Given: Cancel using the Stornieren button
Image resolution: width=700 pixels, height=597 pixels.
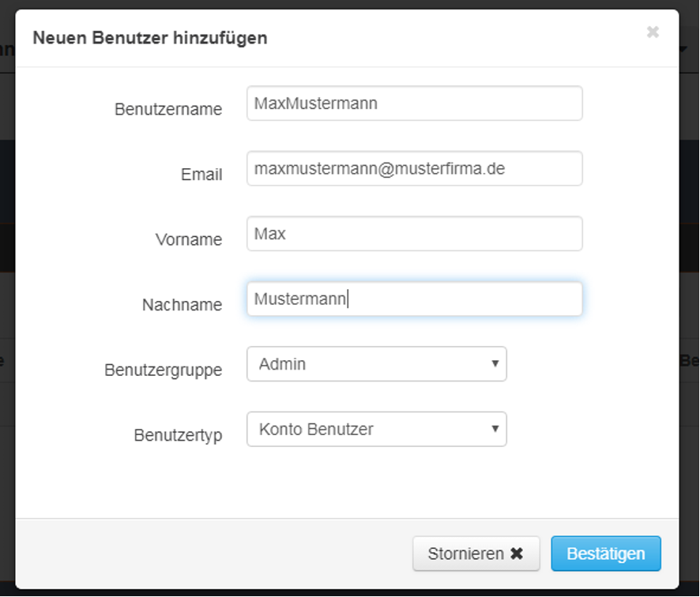Looking at the screenshot, I should [x=476, y=554].
